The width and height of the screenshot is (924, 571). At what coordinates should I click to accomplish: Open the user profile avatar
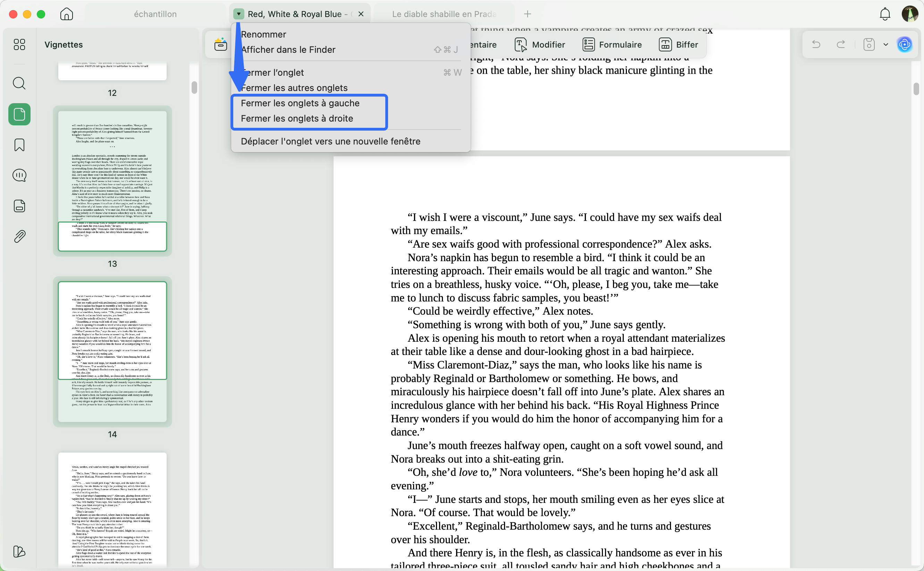(910, 14)
